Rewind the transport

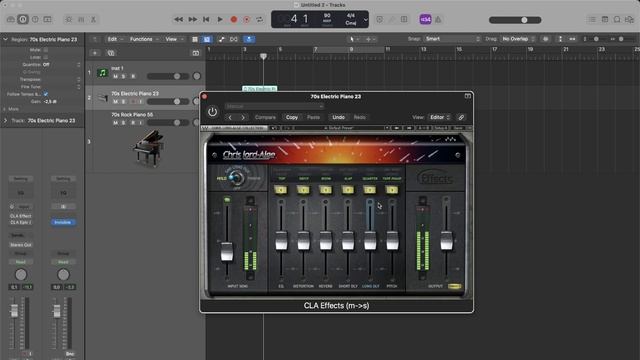click(x=178, y=19)
